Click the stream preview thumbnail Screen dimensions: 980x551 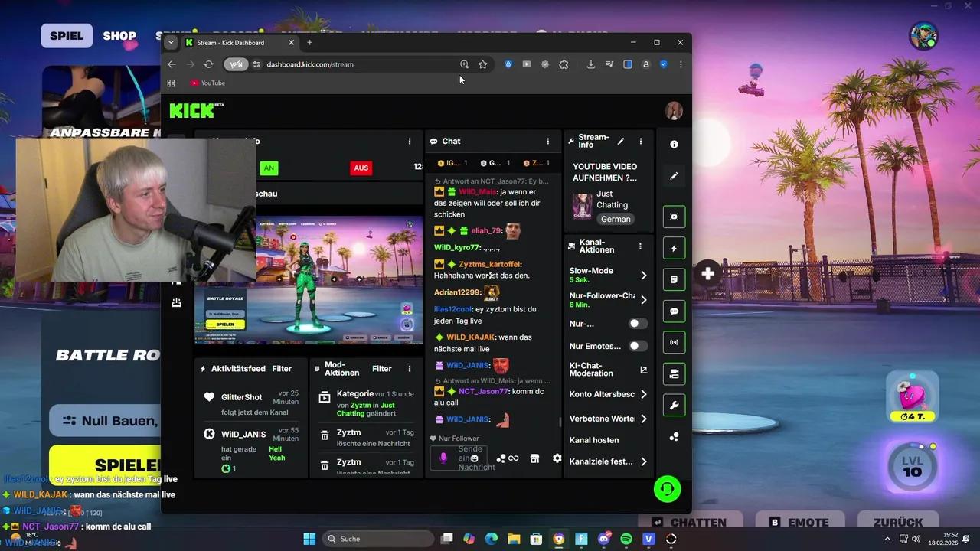coord(309,280)
